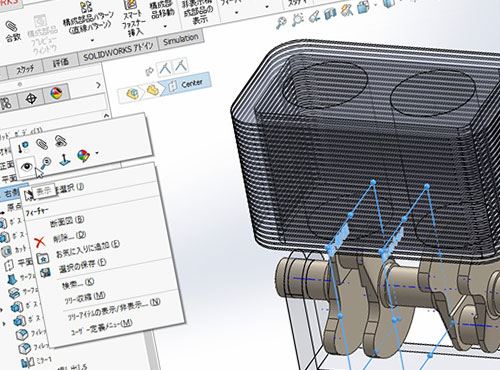The image size is (500, 370).
Task: Click the Previous View icon
Action: pyautogui.click(x=314, y=16)
